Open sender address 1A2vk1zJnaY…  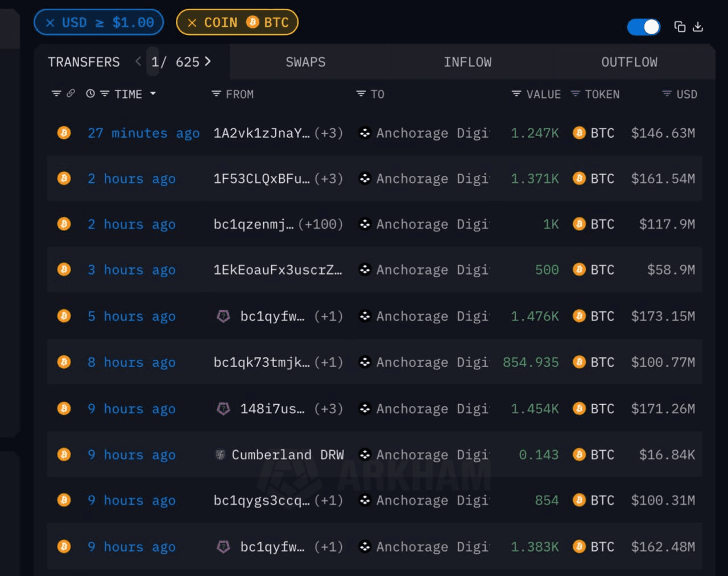(x=262, y=133)
